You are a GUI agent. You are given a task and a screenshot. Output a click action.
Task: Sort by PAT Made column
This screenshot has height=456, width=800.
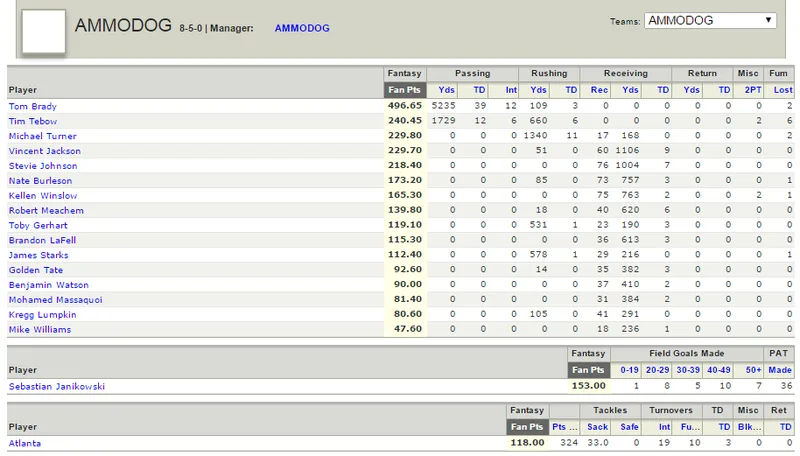(780, 370)
